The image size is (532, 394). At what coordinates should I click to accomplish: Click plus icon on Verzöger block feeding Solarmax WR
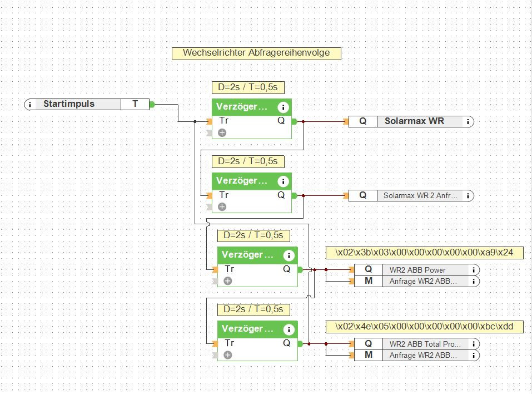tap(222, 133)
